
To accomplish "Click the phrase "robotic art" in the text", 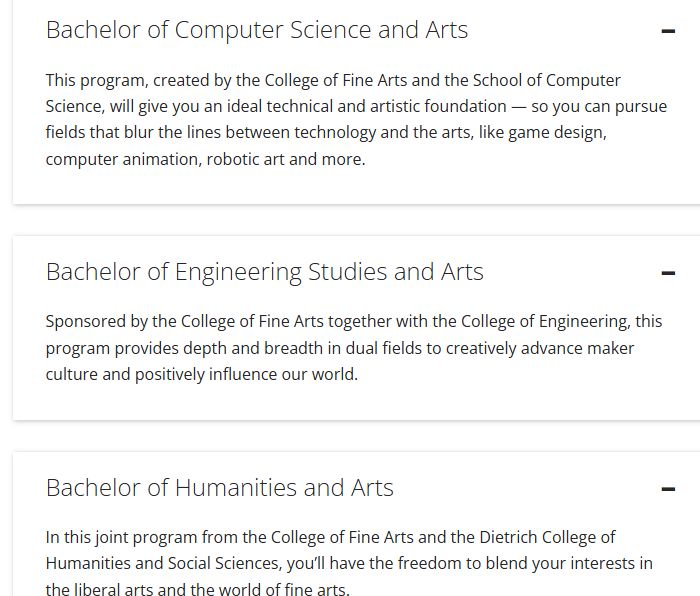I will (246, 159).
